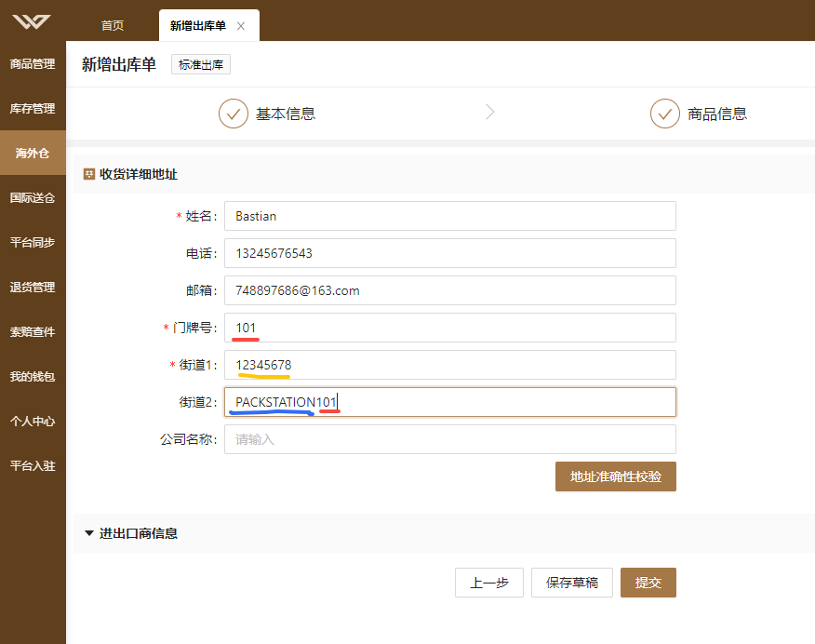Open 库存管理 in the sidebar

pyautogui.click(x=33, y=109)
